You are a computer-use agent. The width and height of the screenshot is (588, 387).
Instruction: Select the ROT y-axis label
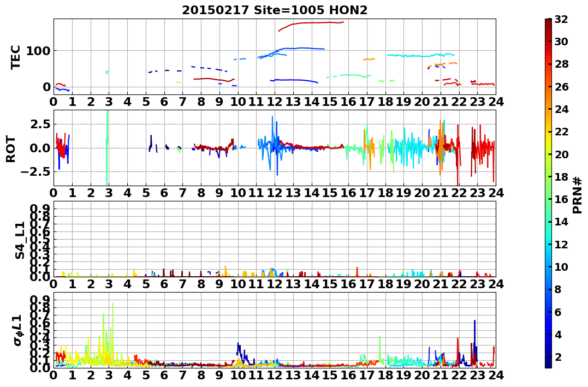coord(11,149)
